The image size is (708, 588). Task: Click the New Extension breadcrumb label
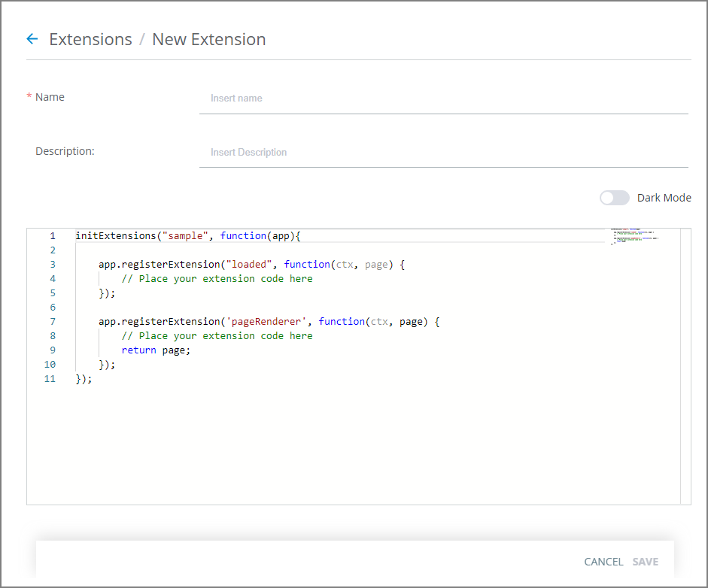[208, 39]
